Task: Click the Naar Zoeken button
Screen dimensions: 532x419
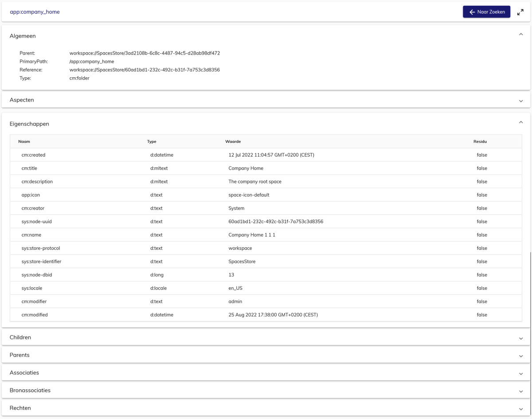Action: (x=486, y=12)
